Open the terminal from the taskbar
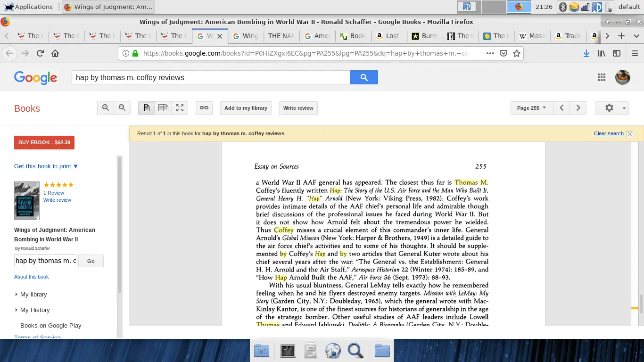The height and width of the screenshot is (362, 644). point(288,350)
